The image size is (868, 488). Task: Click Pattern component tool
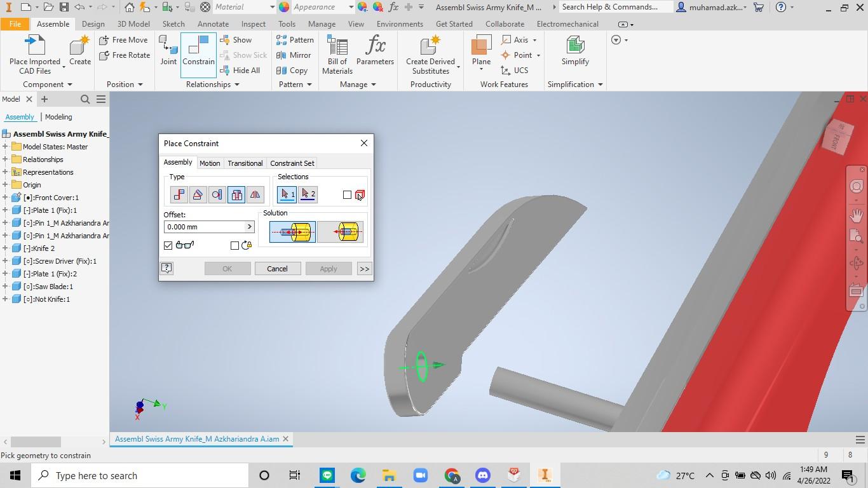pos(295,40)
